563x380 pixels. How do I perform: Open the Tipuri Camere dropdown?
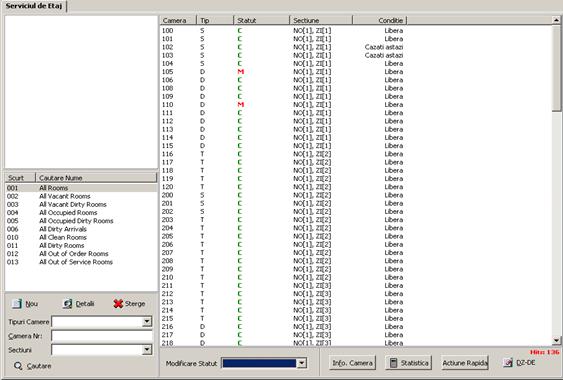(x=147, y=321)
